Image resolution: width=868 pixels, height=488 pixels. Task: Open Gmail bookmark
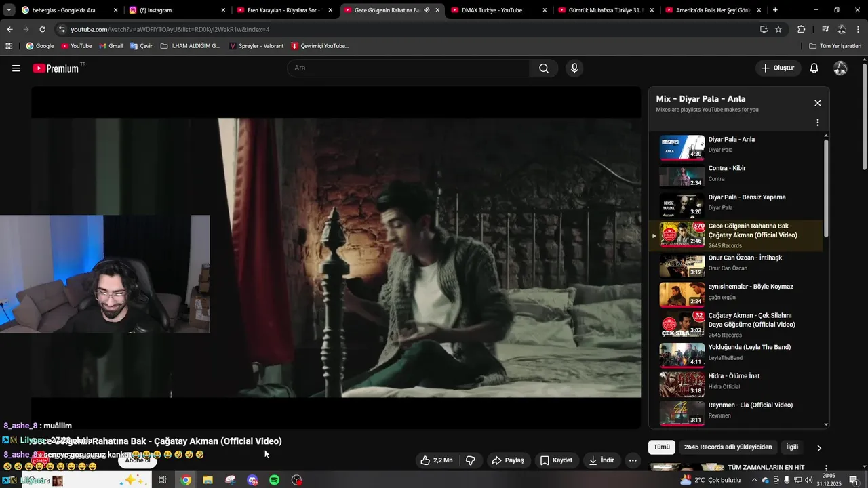point(111,46)
